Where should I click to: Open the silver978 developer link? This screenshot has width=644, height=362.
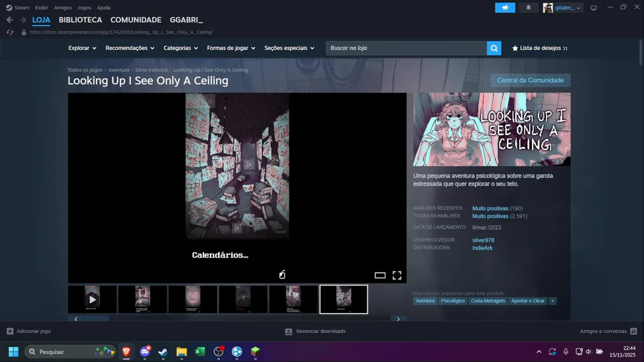click(483, 240)
